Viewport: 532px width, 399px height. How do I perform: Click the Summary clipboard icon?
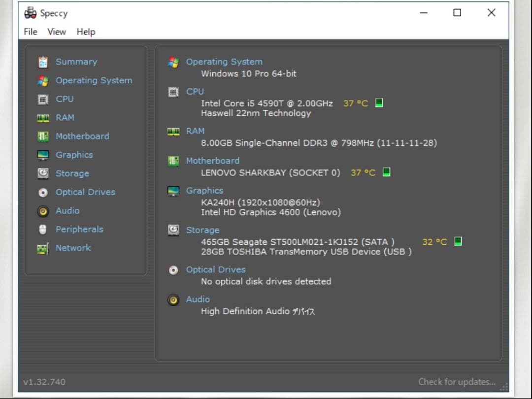(43, 61)
